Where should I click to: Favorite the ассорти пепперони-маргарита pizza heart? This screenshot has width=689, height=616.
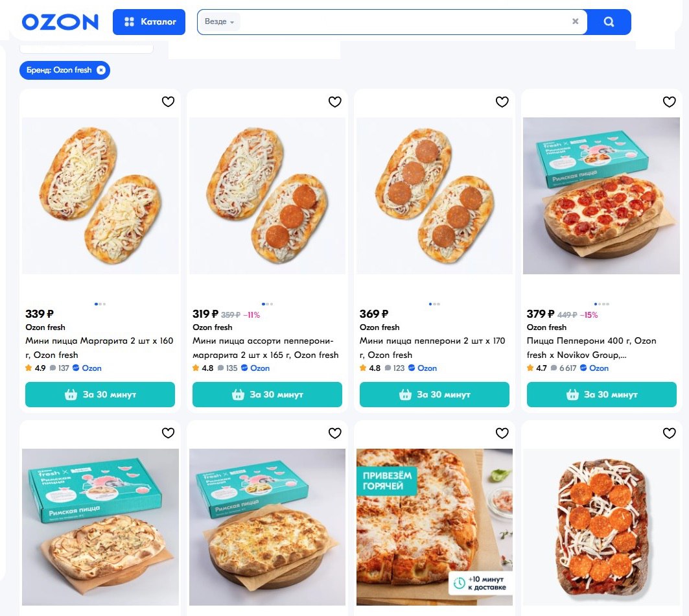point(335,102)
